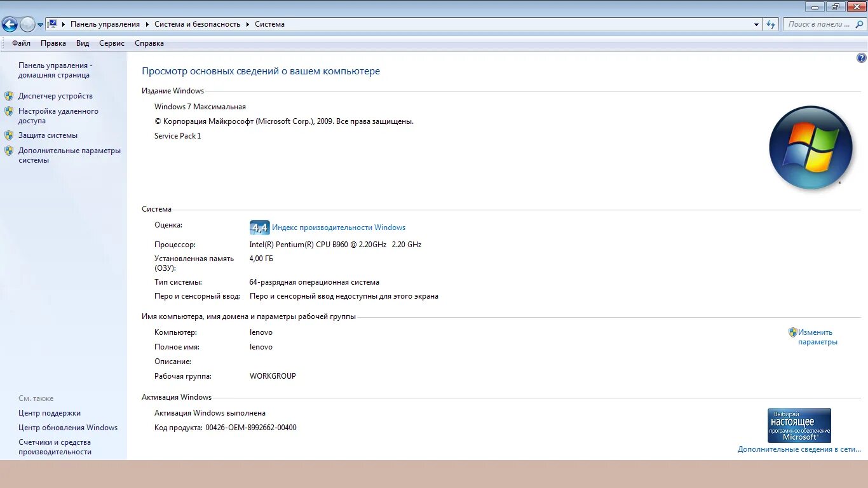The image size is (868, 488).
Task: Open Центр обновления Windows link
Action: pyautogui.click(x=68, y=428)
